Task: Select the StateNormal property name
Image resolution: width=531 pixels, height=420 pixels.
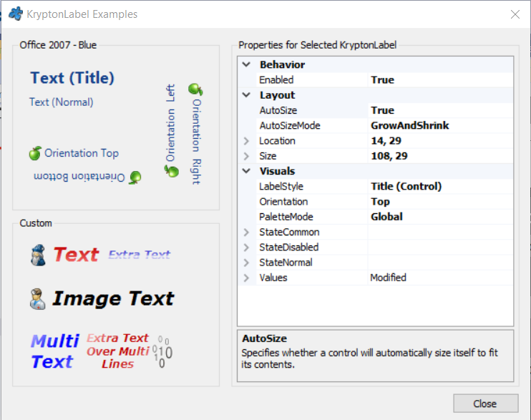Action: (x=286, y=263)
